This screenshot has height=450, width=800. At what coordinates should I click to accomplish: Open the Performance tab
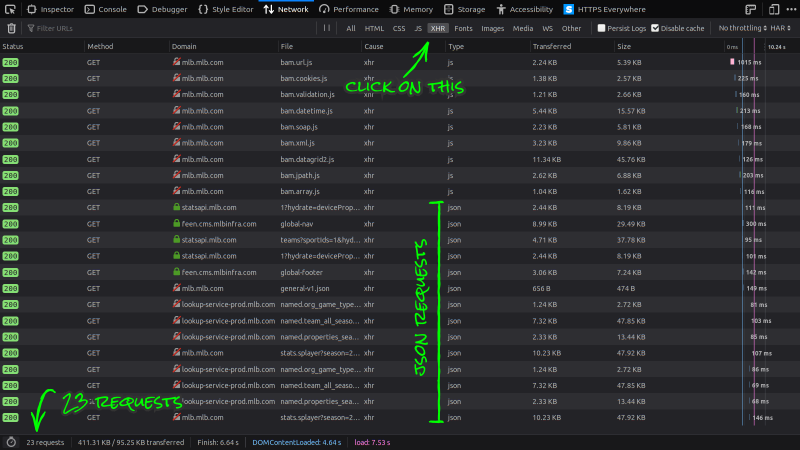click(x=349, y=9)
